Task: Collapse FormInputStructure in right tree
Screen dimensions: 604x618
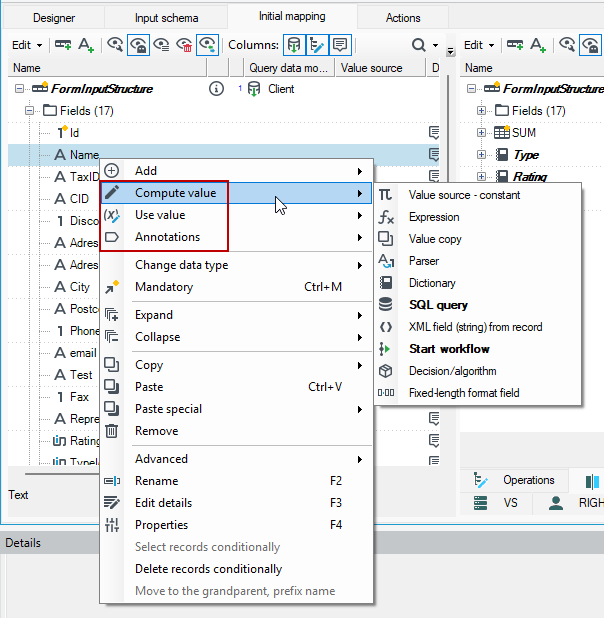Action: click(471, 89)
